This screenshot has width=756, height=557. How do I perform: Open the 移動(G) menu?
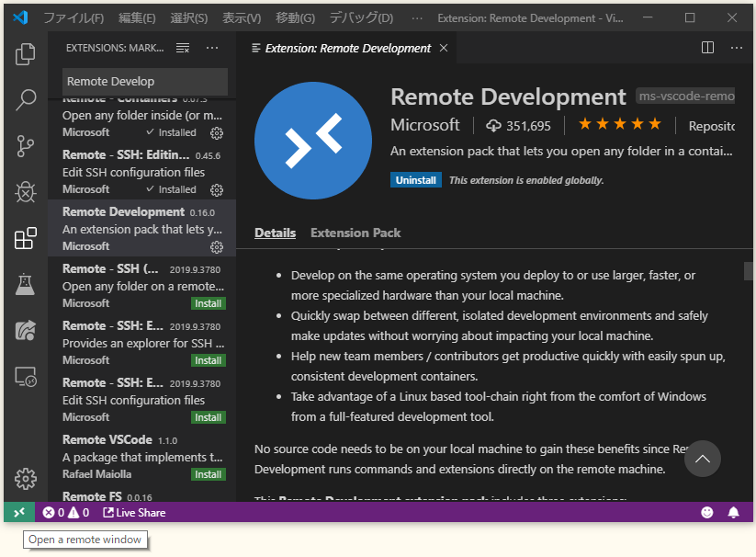click(x=295, y=17)
